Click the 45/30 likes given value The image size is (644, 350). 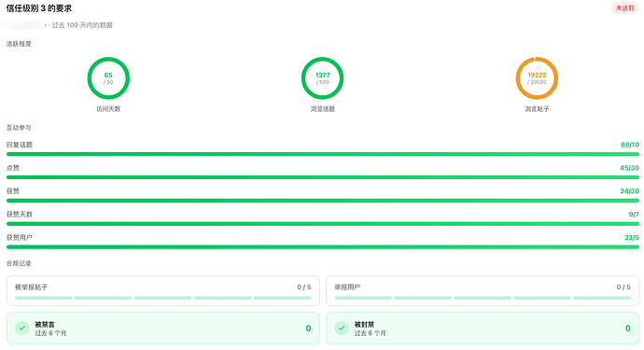[629, 168]
